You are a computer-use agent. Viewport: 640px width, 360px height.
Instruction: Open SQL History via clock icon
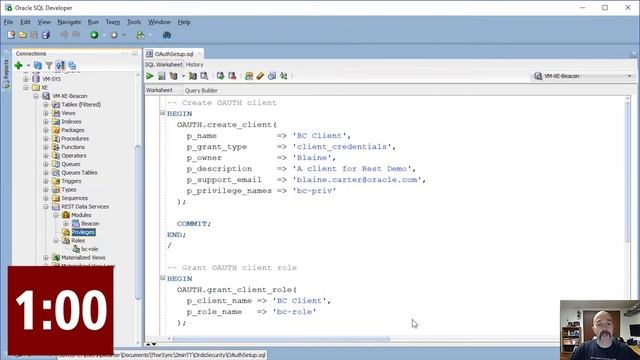[x=272, y=76]
